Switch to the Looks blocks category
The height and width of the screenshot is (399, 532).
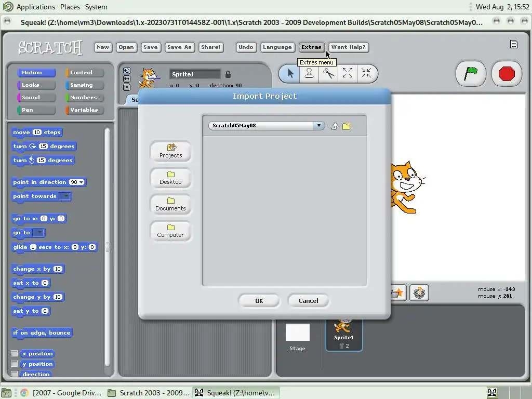(36, 85)
